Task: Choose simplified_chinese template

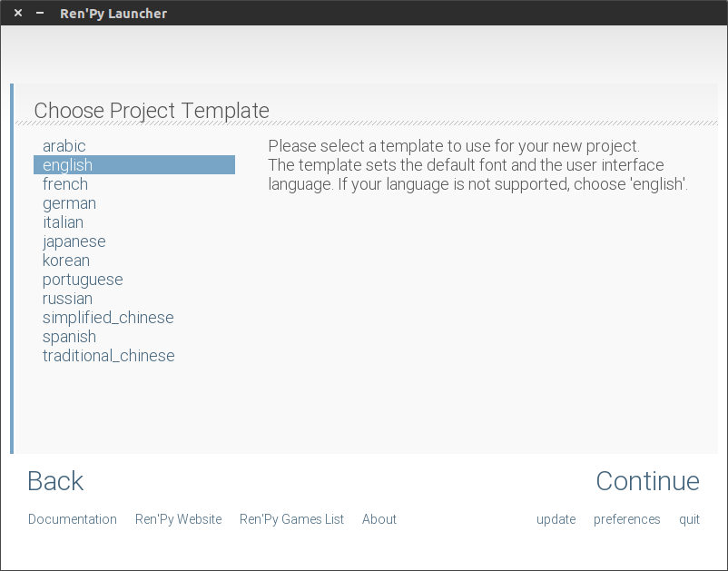Action: click(108, 318)
